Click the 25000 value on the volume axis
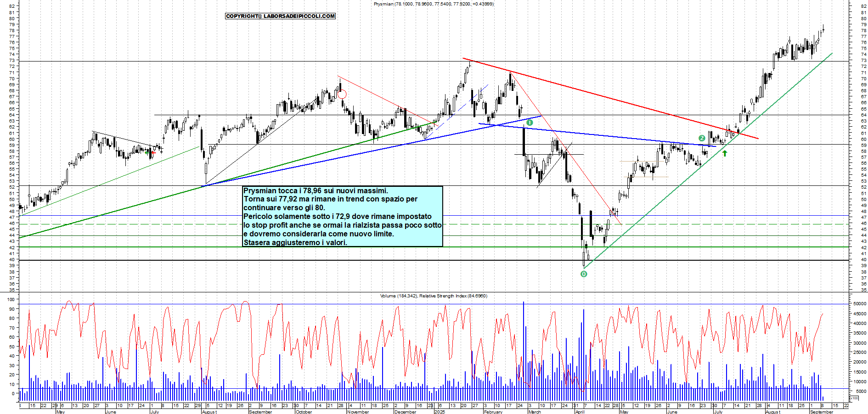 860,352
